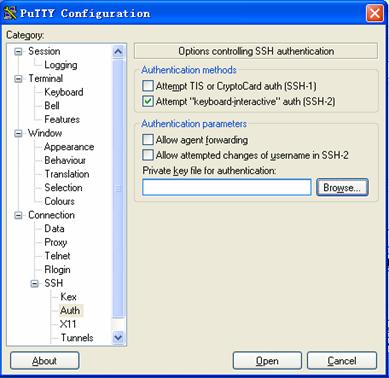This screenshot has height=378, width=389.
Task: Collapse the Connection tree node
Action: pyautogui.click(x=19, y=215)
